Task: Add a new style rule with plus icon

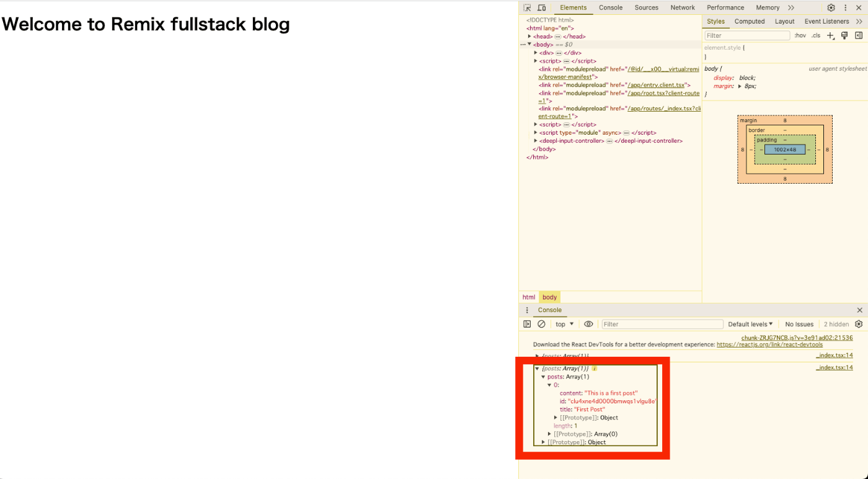Action: [831, 35]
